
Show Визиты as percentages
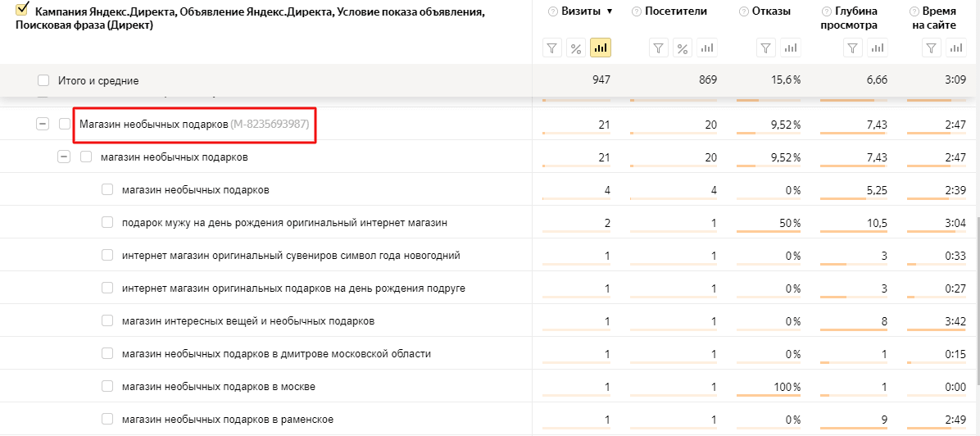[576, 48]
